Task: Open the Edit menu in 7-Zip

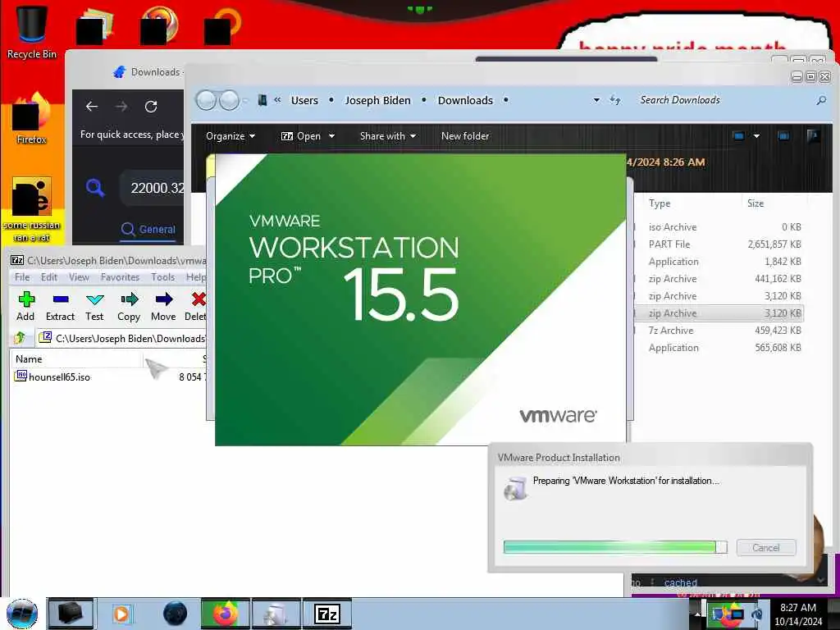Action: coord(48,277)
